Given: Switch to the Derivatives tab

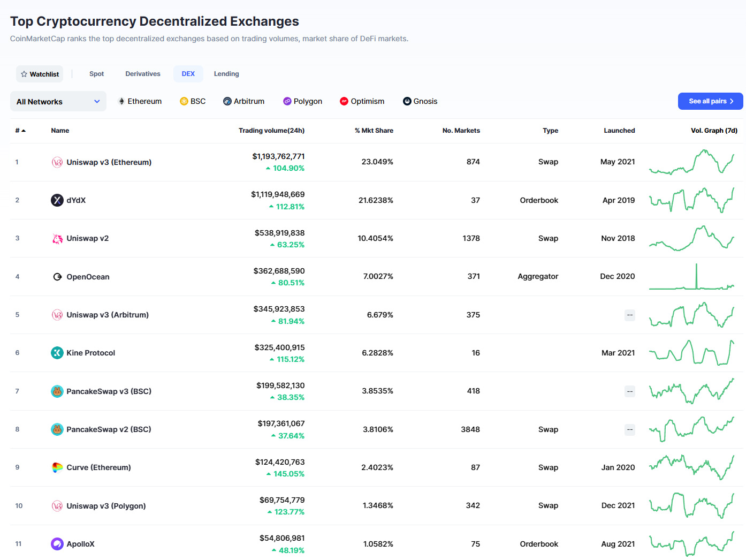Looking at the screenshot, I should [143, 74].
